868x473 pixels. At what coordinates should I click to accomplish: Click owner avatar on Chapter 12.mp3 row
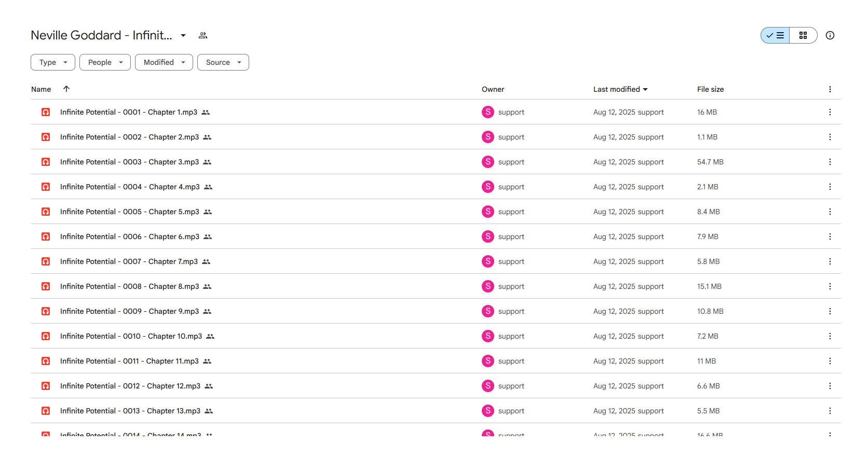pyautogui.click(x=488, y=386)
